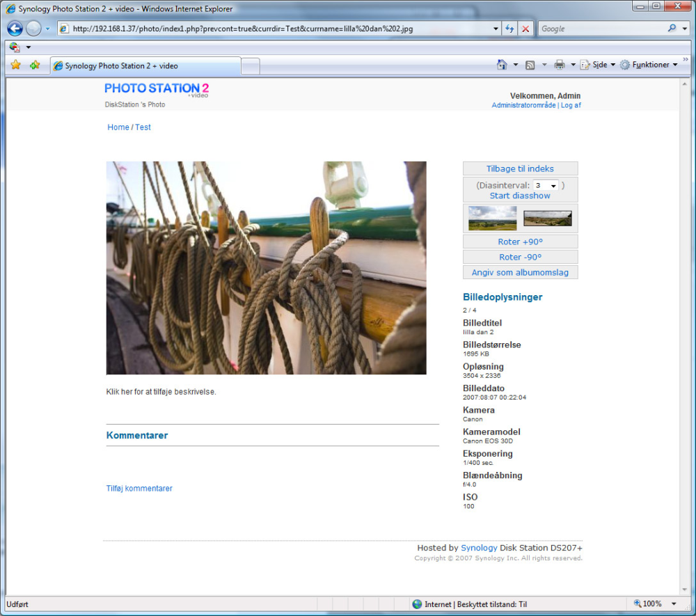Image resolution: width=696 pixels, height=616 pixels.
Task: Click the URL address bar
Action: tap(275, 29)
